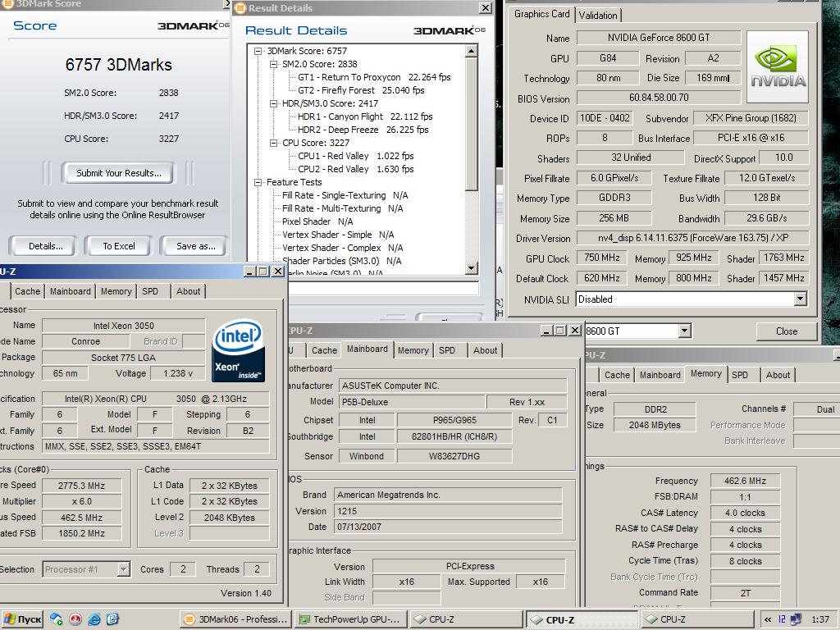Open Cache tab in the Mainboard CPU-Z window
This screenshot has height=630, width=840.
(x=324, y=350)
